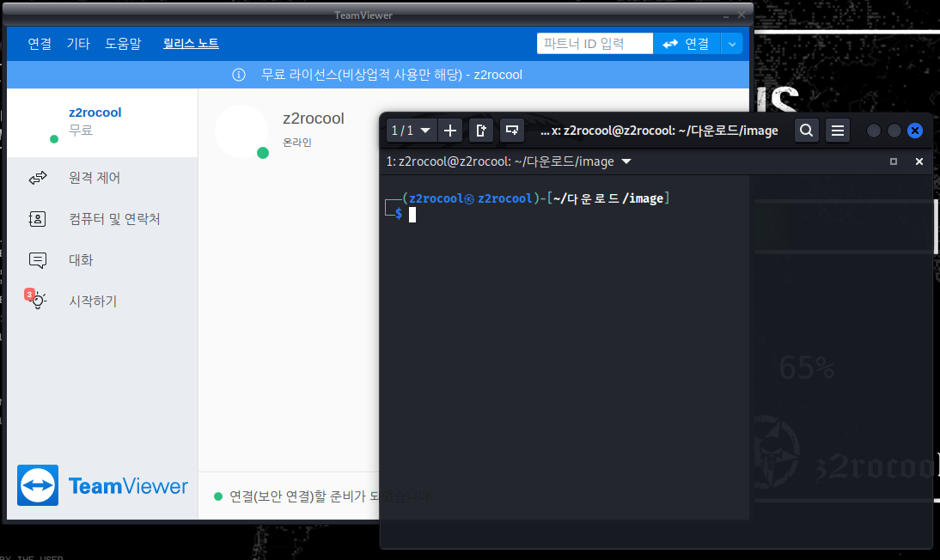Open the 릴리스 노트 link
Image resolution: width=940 pixels, height=560 pixels.
(x=191, y=43)
